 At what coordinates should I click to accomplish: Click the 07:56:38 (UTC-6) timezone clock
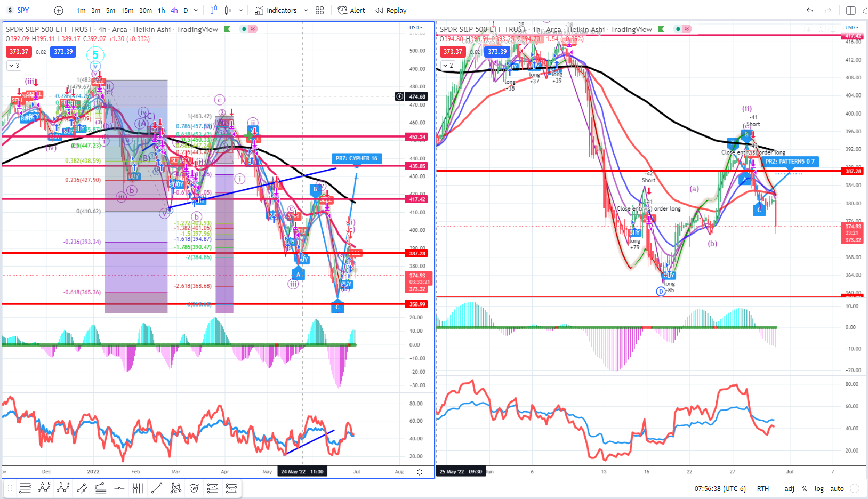click(x=720, y=488)
